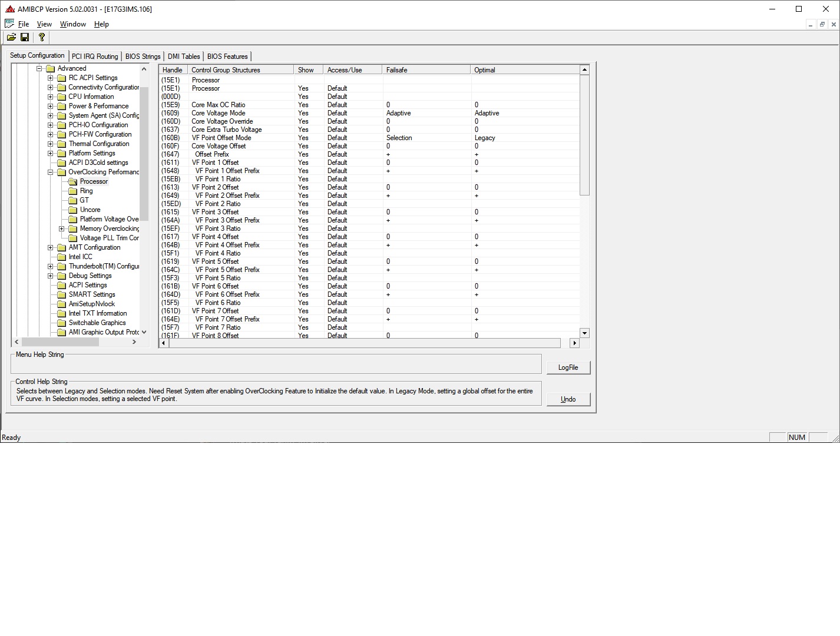The image size is (840, 636).
Task: Expand the CPU Information node
Action: tap(51, 97)
